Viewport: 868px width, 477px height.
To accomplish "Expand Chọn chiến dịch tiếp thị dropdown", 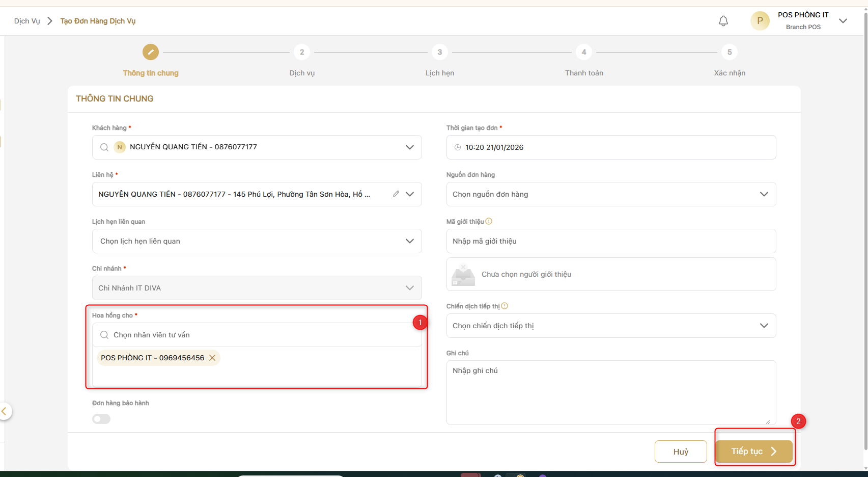I will point(764,326).
